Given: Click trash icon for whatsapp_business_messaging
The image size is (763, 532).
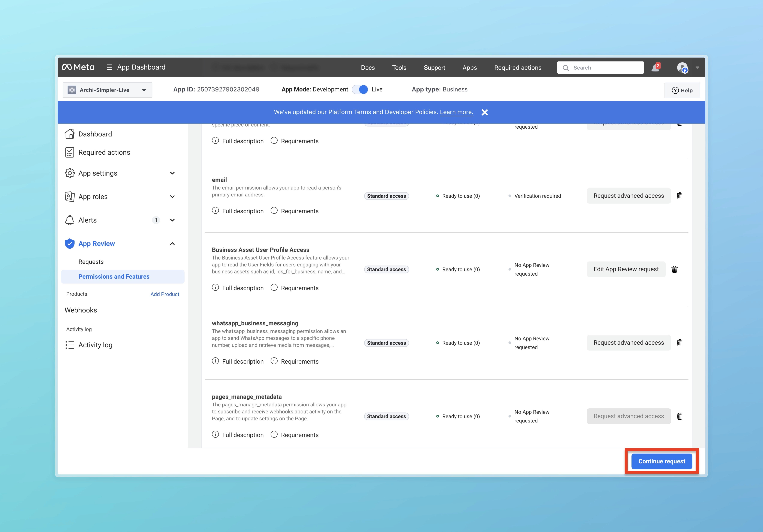Looking at the screenshot, I should click(679, 343).
